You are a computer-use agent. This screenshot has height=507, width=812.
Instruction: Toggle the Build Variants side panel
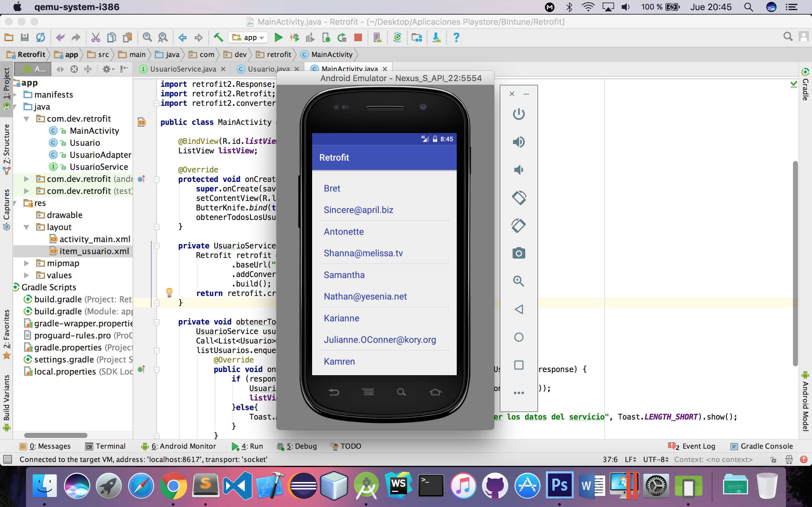(x=6, y=401)
